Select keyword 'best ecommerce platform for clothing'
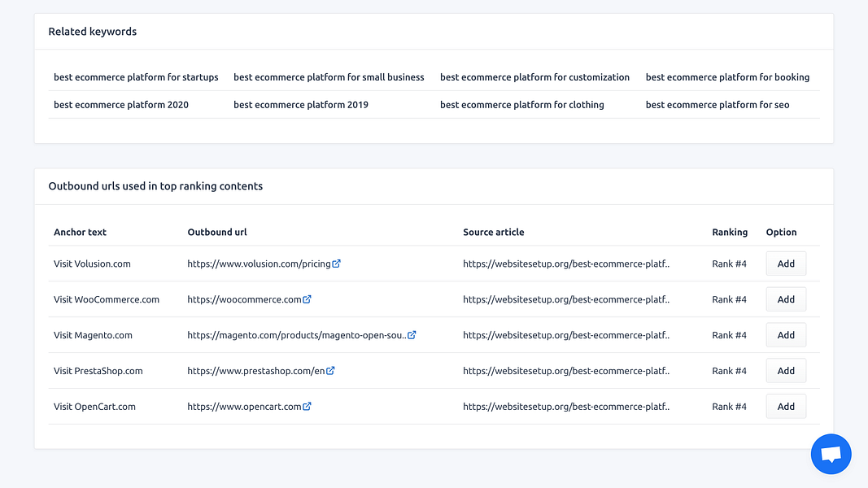 [x=522, y=105]
